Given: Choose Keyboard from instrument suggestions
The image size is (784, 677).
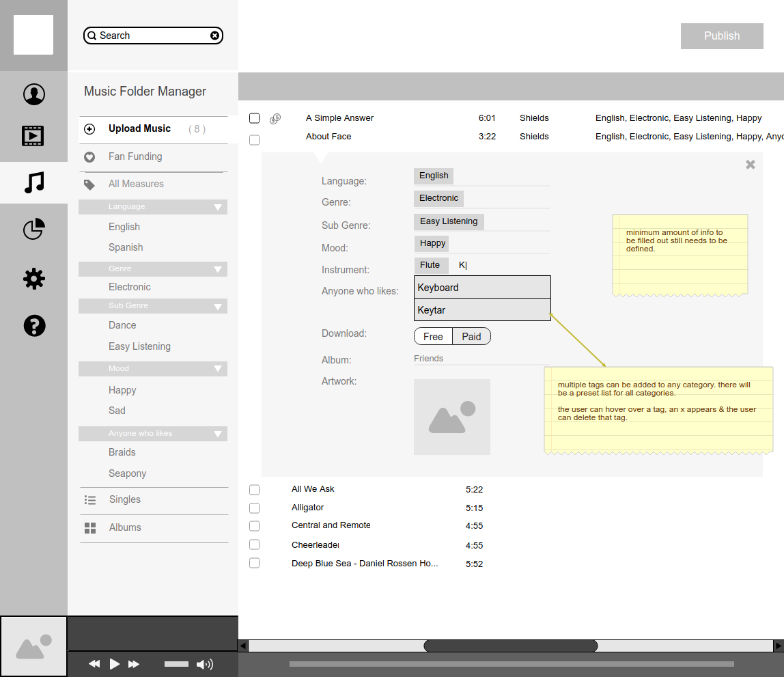Looking at the screenshot, I should pyautogui.click(x=483, y=288).
